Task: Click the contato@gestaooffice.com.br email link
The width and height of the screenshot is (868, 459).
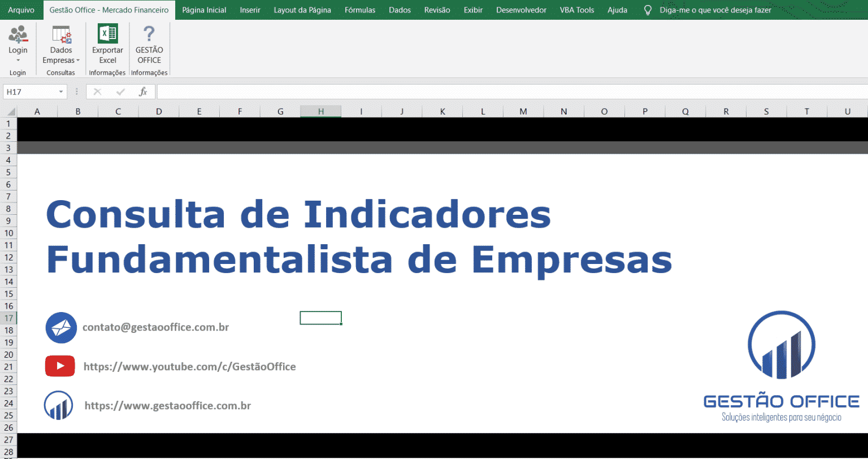Action: pos(155,327)
